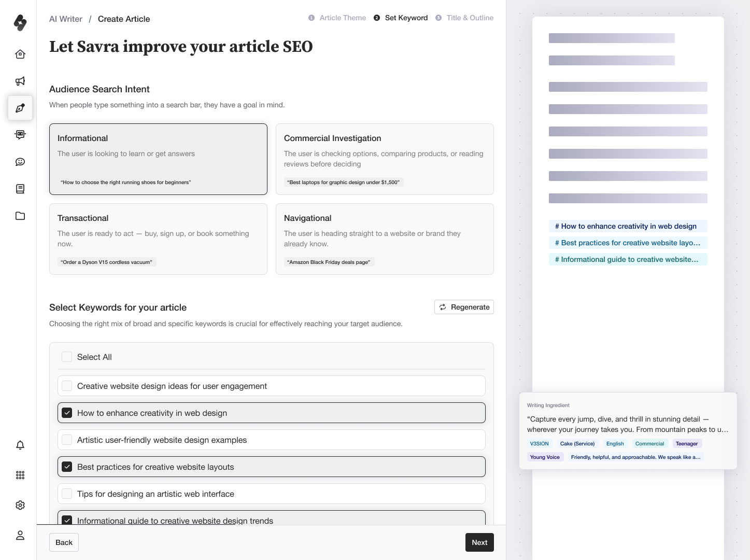This screenshot has height=560, width=750.
Task: Click the Savra logo icon
Action: point(20,23)
